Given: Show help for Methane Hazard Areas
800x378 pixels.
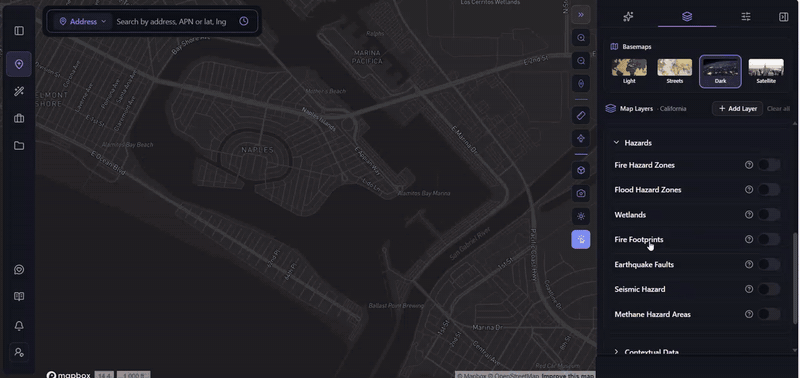Looking at the screenshot, I should [749, 314].
